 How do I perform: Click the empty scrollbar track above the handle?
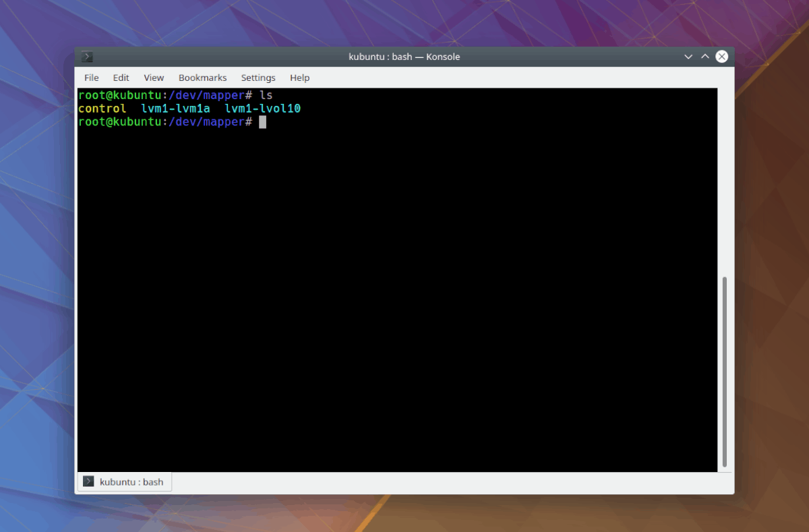[725, 182]
